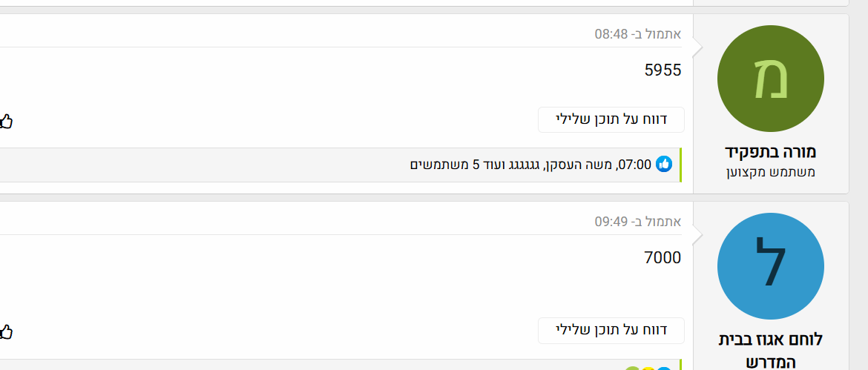
Task: Click the yellow reaction icon under the 7000 post
Action: pos(648,369)
